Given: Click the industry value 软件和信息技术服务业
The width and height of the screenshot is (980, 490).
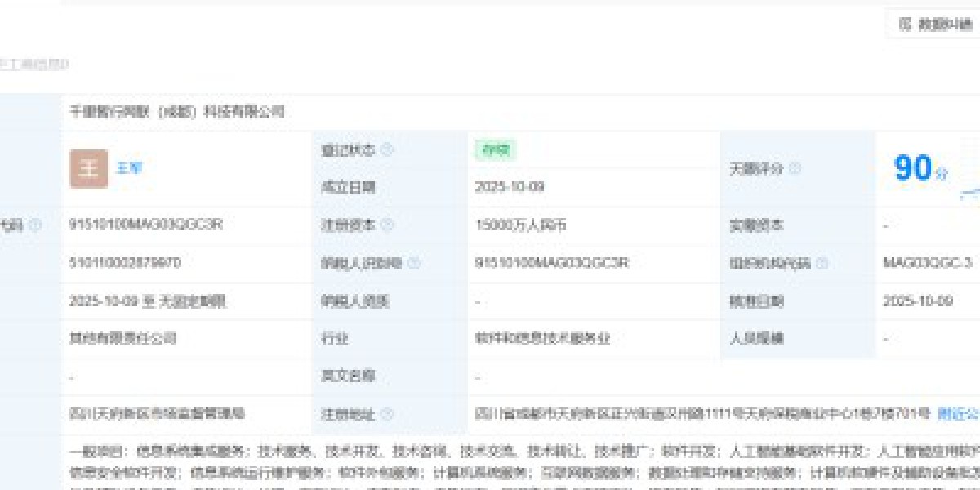Looking at the screenshot, I should [542, 338].
